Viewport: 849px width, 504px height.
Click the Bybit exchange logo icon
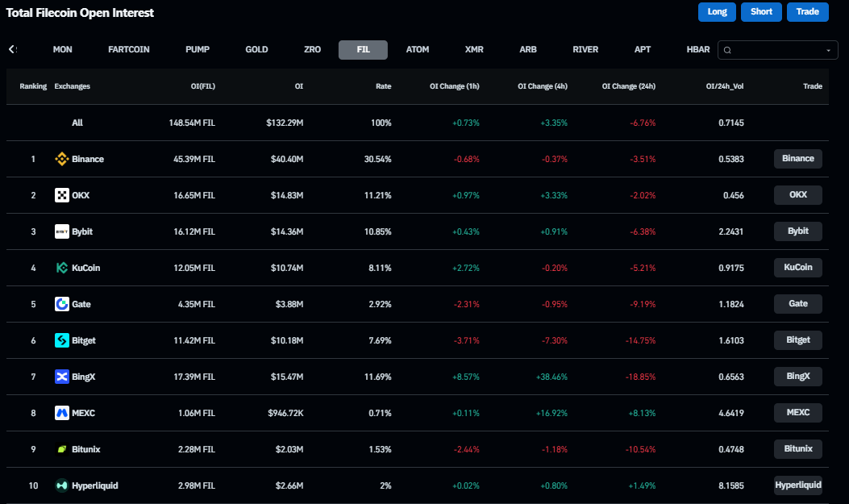pos(61,231)
